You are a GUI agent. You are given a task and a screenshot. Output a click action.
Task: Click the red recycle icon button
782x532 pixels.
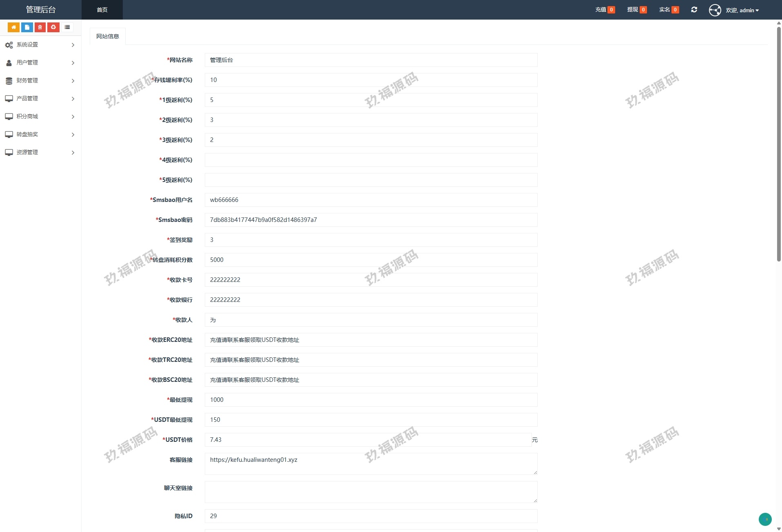coord(53,27)
